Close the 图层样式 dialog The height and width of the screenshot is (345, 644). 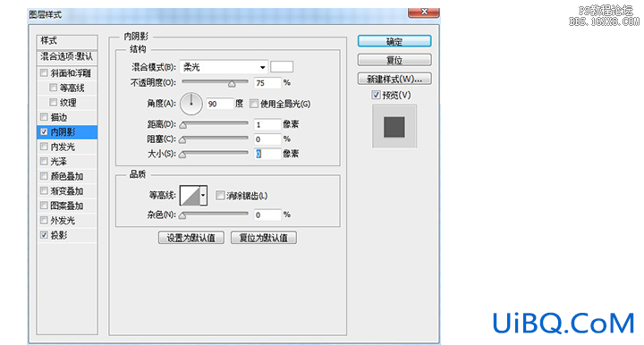coord(424,13)
